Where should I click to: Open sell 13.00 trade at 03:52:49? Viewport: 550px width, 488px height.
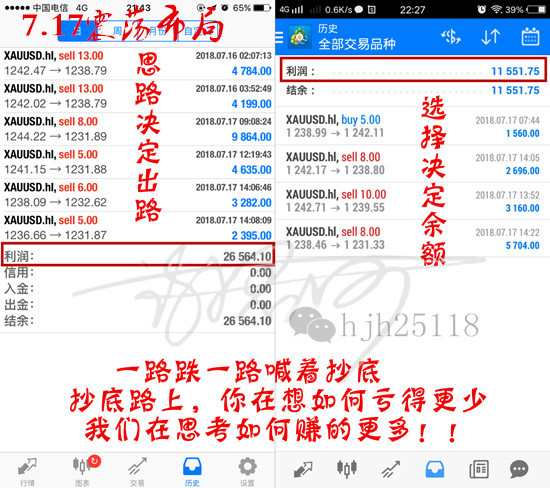(x=138, y=96)
